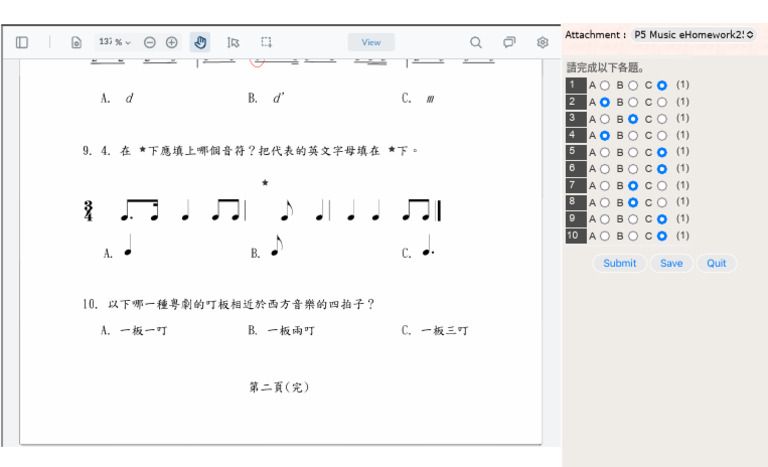Select option B for question 5
The height and width of the screenshot is (467, 768).
click(x=633, y=152)
